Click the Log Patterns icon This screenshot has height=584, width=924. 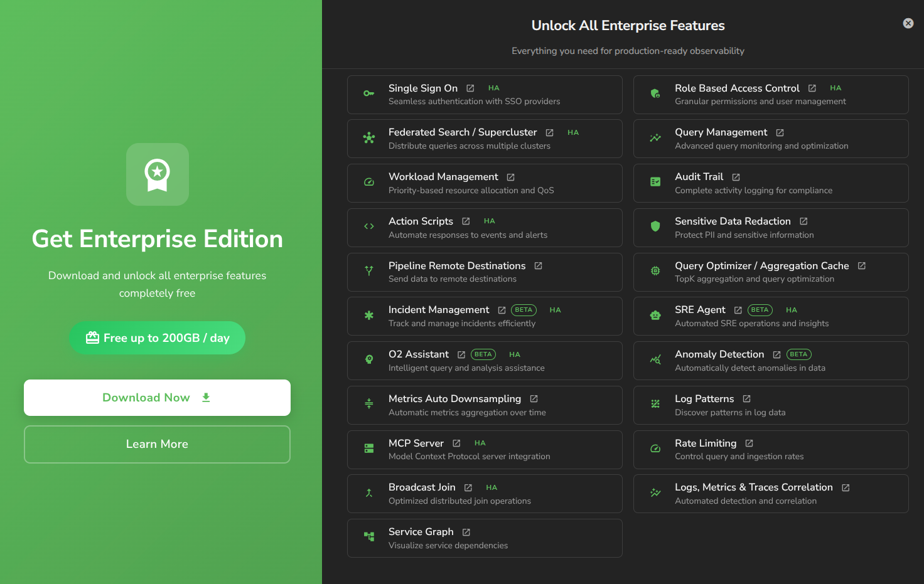[x=655, y=404]
